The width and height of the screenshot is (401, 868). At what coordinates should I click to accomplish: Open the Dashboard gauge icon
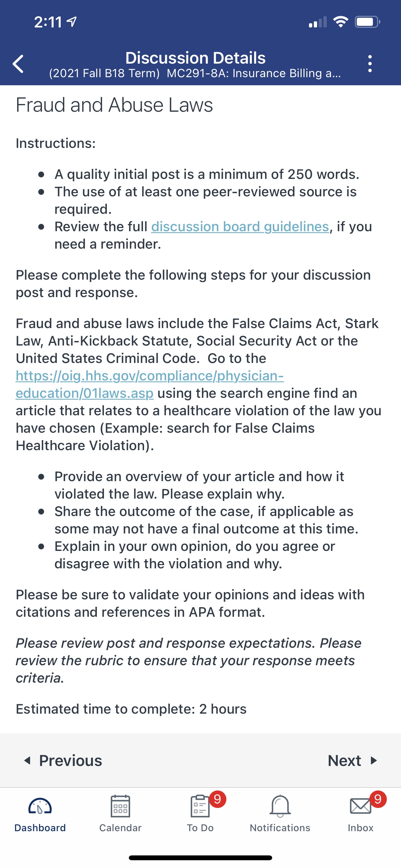click(40, 806)
